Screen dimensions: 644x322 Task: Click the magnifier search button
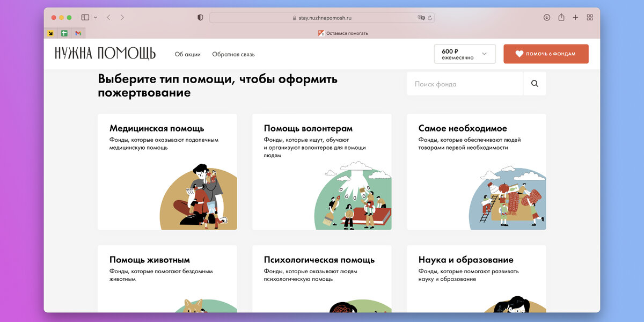(x=535, y=84)
